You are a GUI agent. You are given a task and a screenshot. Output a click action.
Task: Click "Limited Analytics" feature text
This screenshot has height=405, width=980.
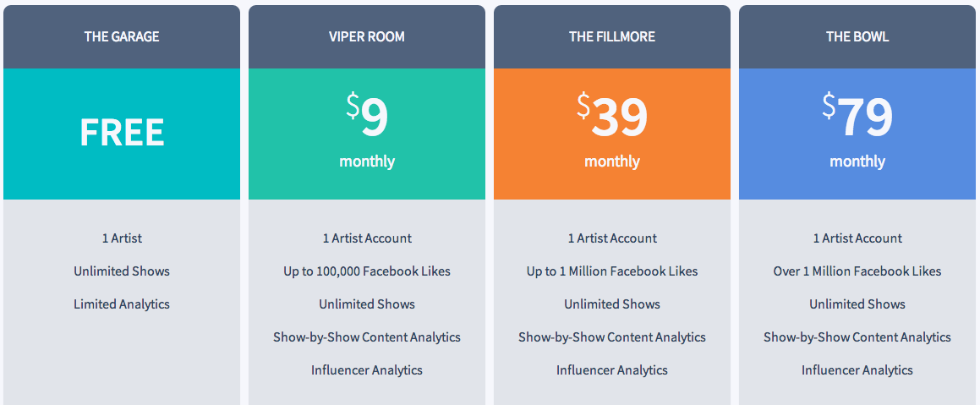[x=122, y=304]
